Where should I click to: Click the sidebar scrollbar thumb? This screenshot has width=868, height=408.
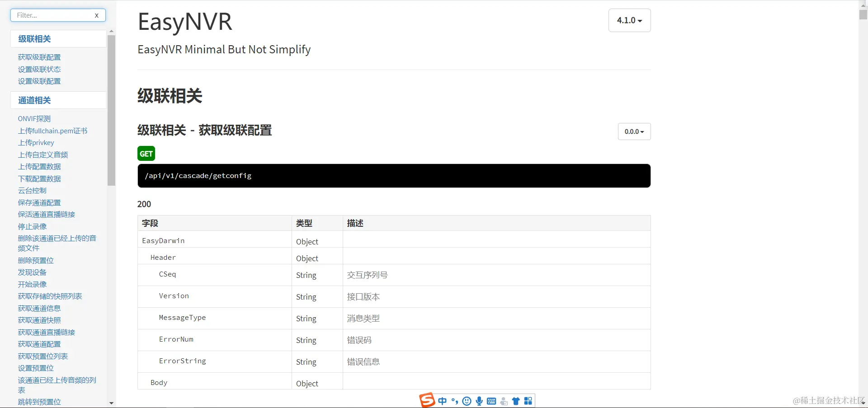click(111, 110)
